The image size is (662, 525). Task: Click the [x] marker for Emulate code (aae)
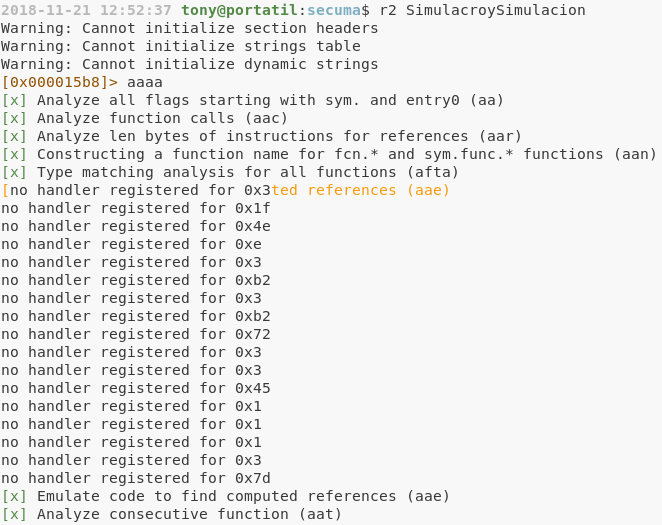click(14, 496)
